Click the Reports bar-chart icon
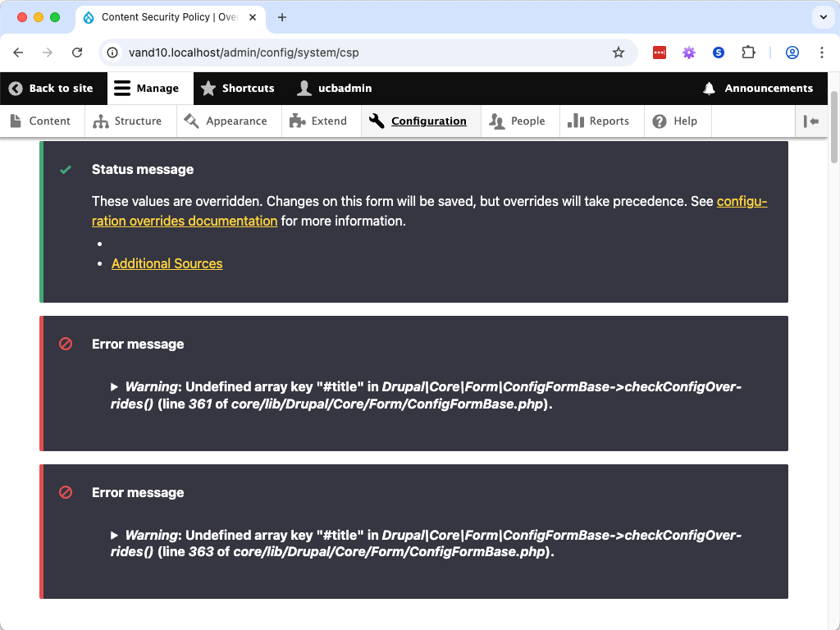The image size is (840, 630). (x=576, y=121)
